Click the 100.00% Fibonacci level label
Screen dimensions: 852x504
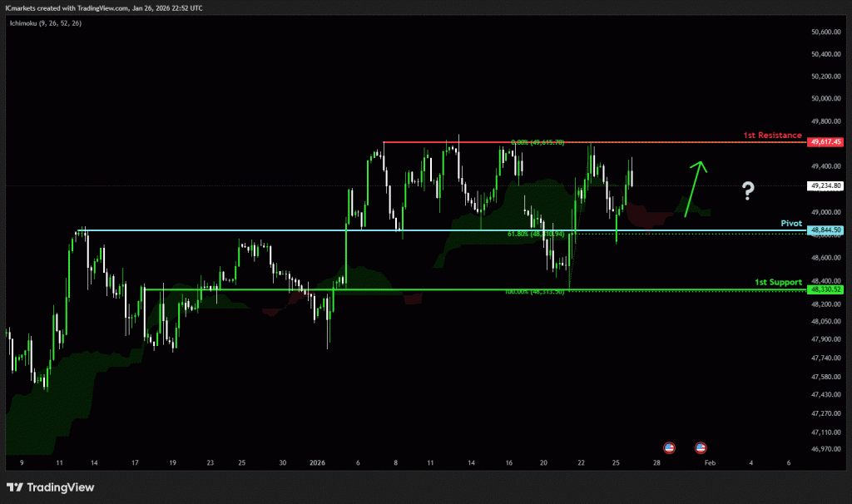point(535,292)
